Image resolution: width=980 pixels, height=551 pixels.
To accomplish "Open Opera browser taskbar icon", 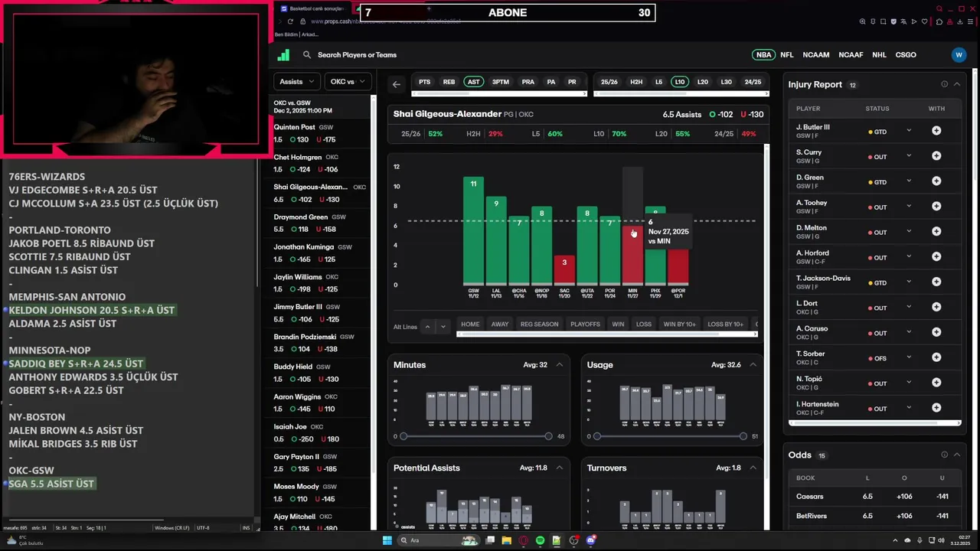I will [523, 540].
